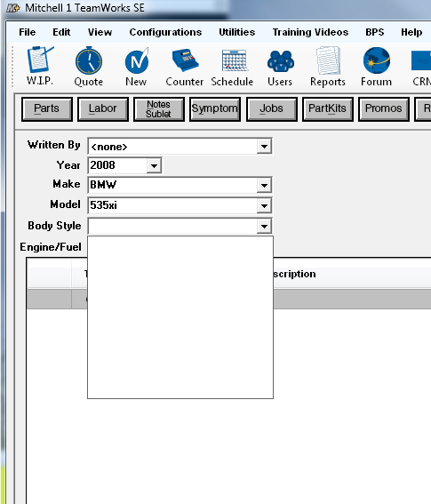Image resolution: width=431 pixels, height=504 pixels.
Task: Open the Configurations menu
Action: coord(165,32)
